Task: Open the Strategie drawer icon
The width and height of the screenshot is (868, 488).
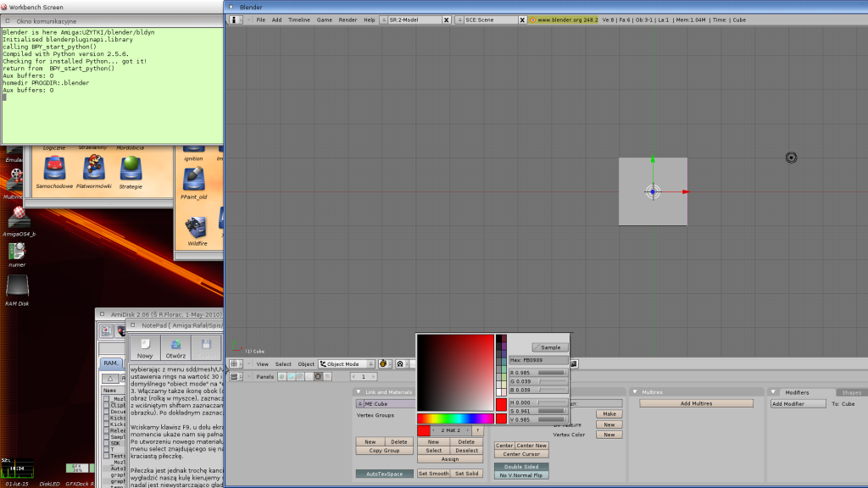Action: point(131,169)
